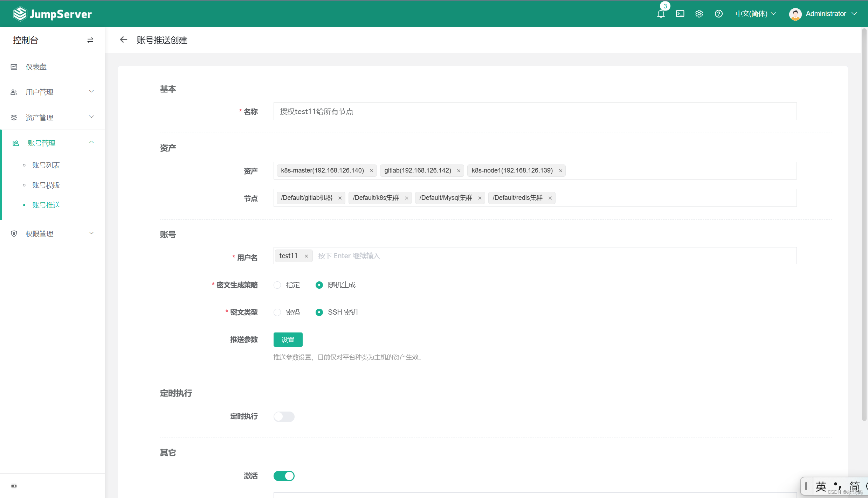Open the web terminal icon
The width and height of the screenshot is (868, 498).
680,14
